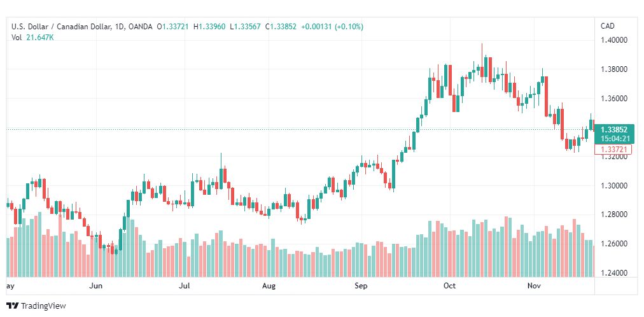Click the U.S. Dollar / Canadian Dollar title

coord(60,27)
